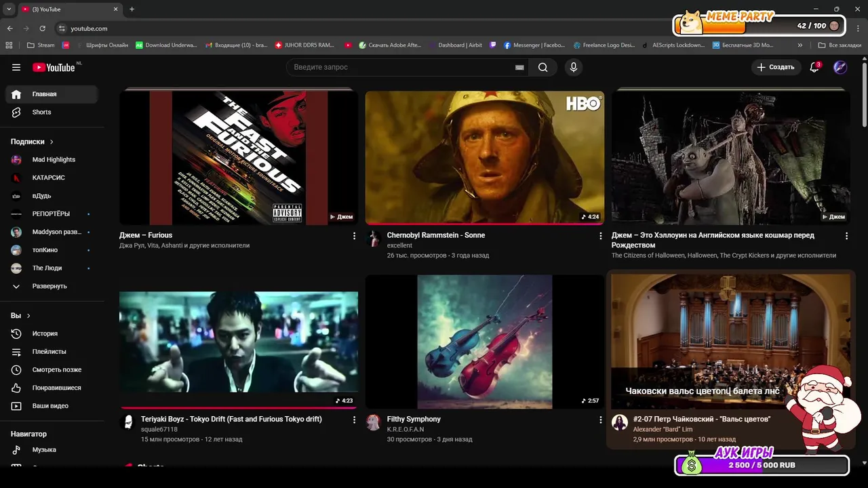The image size is (868, 488).
Task: Open История watch history
Action: pos(52,333)
